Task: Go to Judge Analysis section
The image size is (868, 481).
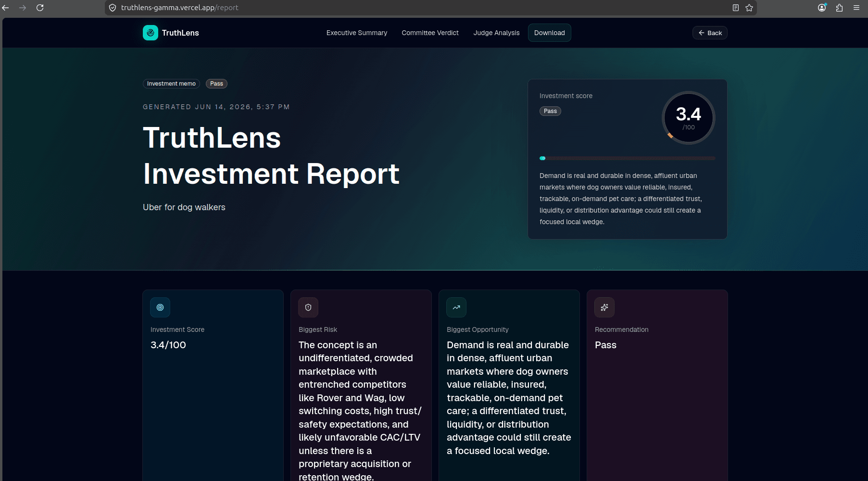Action: coord(496,33)
